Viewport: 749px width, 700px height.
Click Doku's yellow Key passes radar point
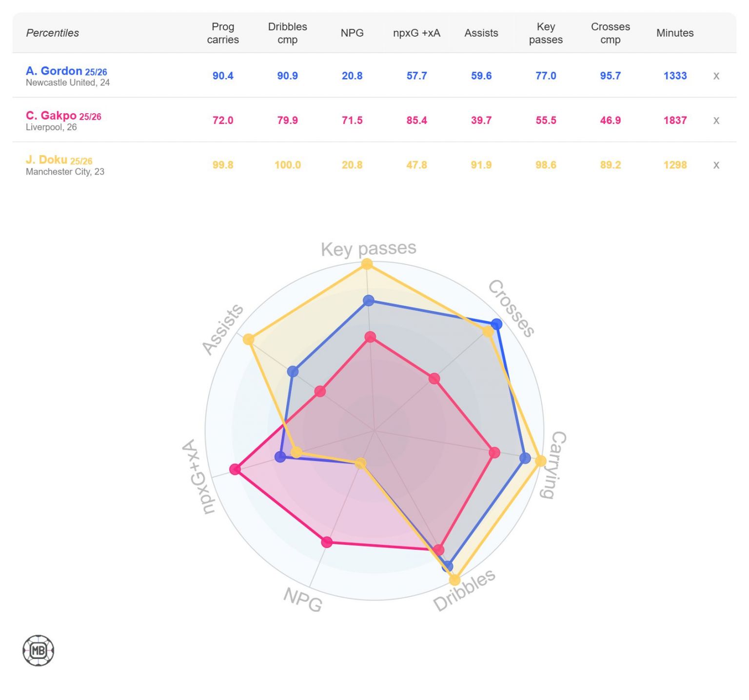coord(367,264)
